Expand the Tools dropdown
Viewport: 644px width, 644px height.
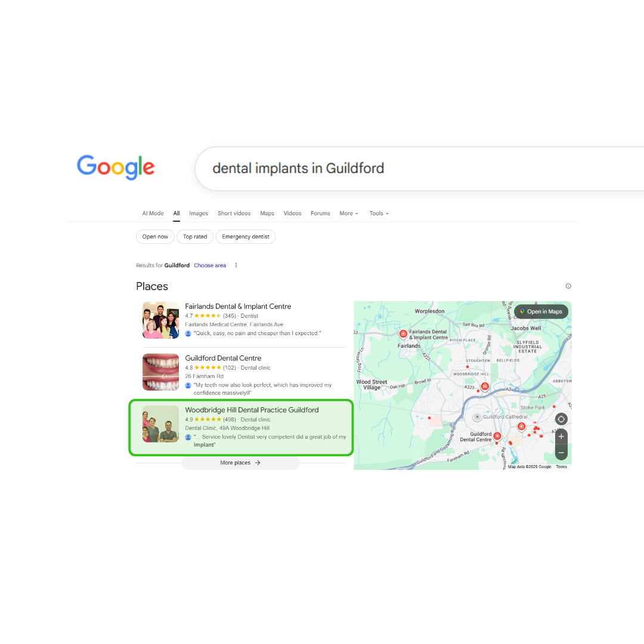point(379,213)
